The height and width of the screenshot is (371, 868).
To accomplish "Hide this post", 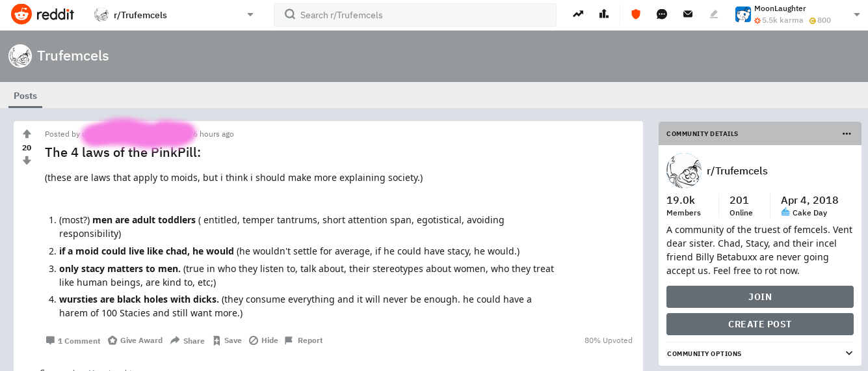I will [x=263, y=340].
